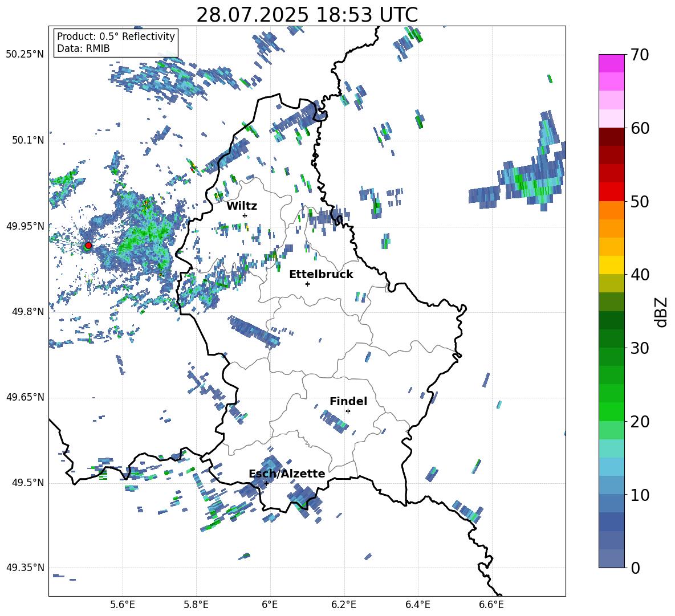
Task: Click the 5.8°E longitude label
Action: coord(196,605)
